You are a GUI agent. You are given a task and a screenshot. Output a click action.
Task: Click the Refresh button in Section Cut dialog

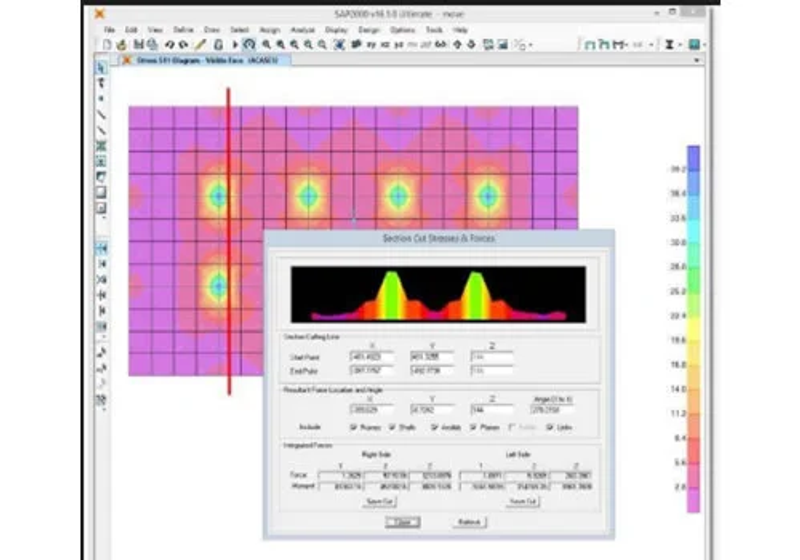click(469, 522)
